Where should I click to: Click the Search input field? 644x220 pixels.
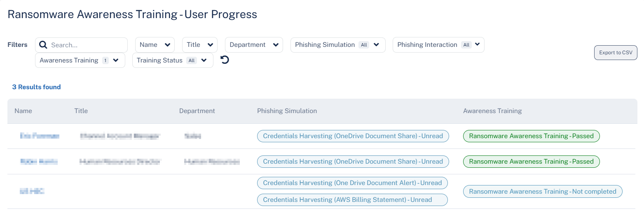(82, 45)
